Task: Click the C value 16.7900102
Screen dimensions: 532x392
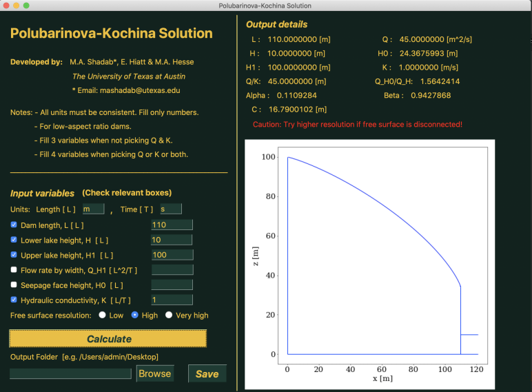Action: coord(291,109)
